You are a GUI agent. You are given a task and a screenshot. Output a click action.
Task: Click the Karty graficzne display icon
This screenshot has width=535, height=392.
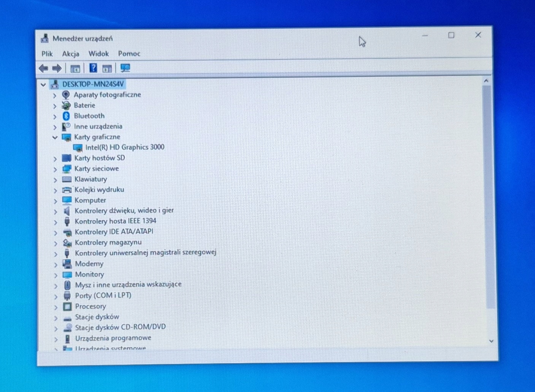click(x=67, y=137)
